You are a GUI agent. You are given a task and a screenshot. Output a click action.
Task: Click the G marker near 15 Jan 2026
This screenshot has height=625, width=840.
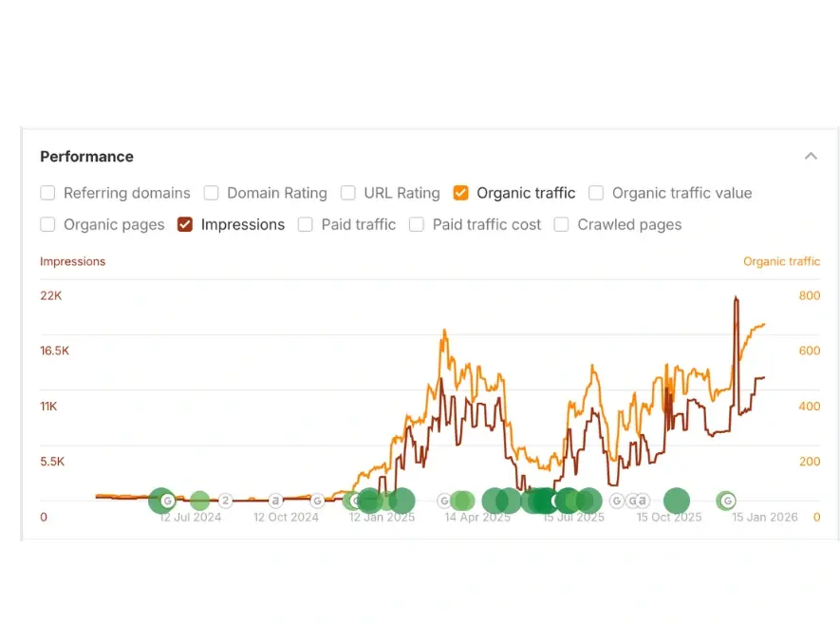pos(726,500)
